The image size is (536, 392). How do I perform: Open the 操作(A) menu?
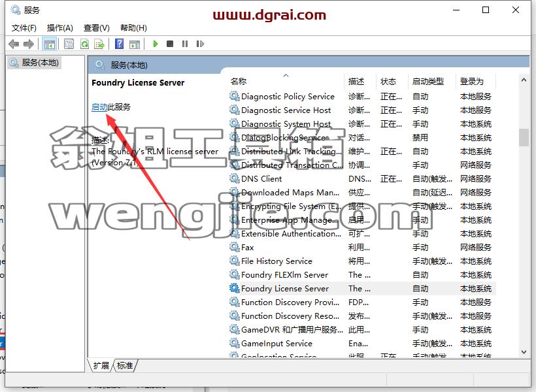pos(60,27)
